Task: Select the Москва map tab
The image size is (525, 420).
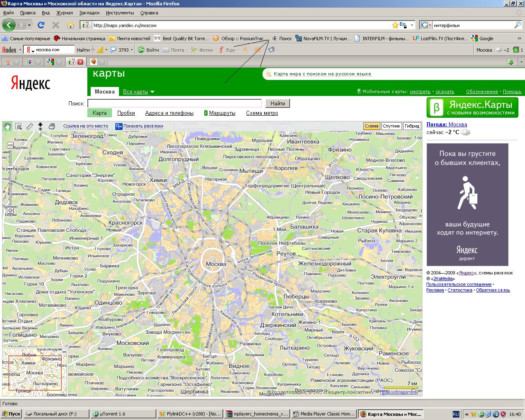Action: (x=105, y=91)
